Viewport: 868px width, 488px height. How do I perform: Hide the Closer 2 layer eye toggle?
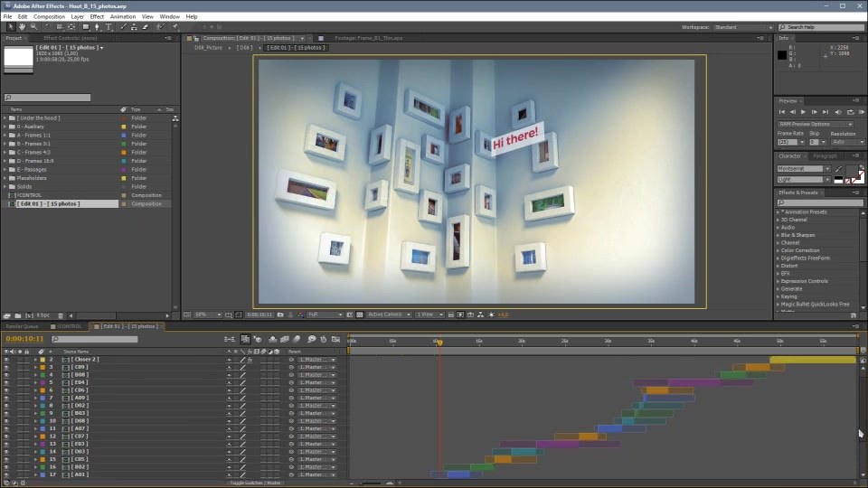6,360
